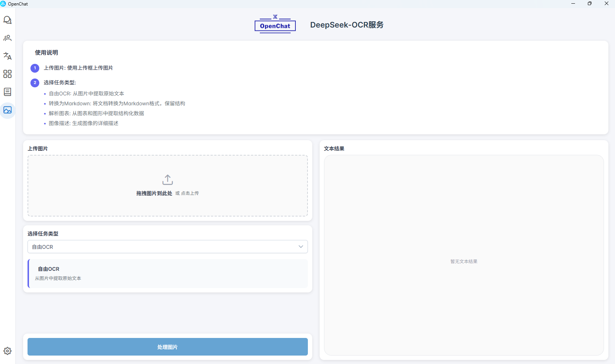Click the 转换为Markdown bullet line
Screen dimensions: 615x364
117,103
